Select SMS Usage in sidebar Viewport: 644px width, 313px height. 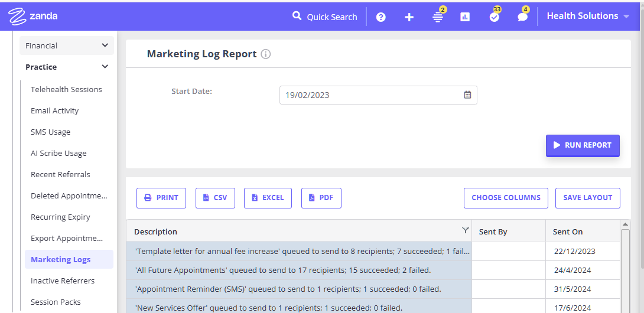(50, 132)
